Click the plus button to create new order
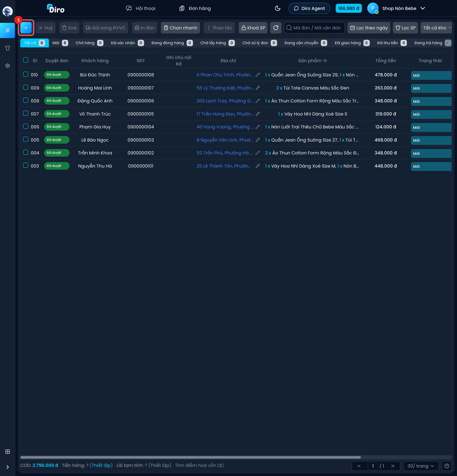Screen dimensions: 457x476 (26, 28)
